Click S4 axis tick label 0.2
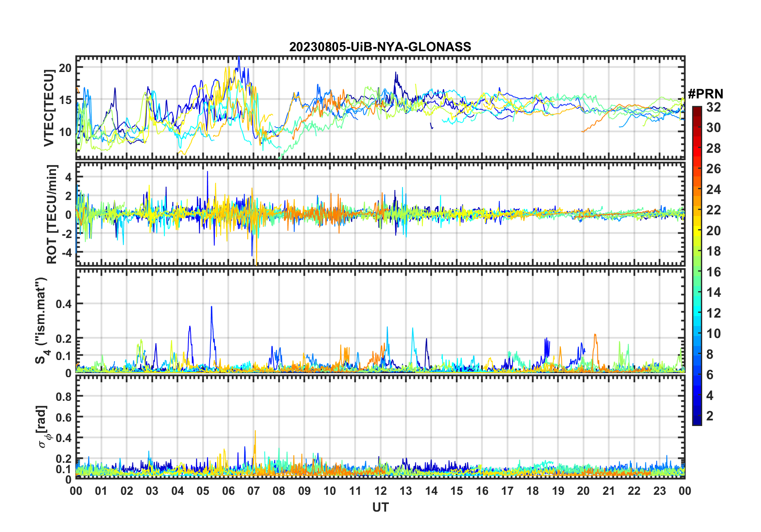 click(64, 338)
